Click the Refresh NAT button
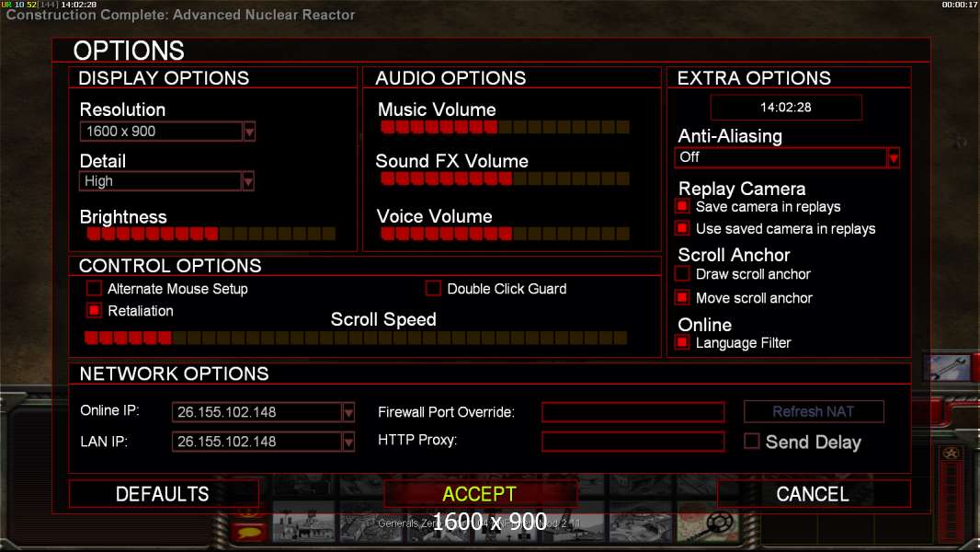980x552 pixels. click(814, 412)
